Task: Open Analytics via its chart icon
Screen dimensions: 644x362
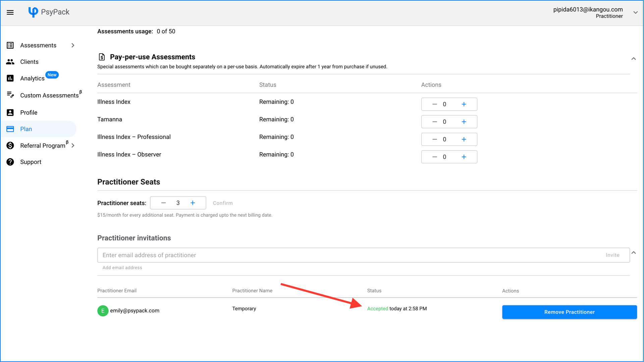Action: pos(10,78)
